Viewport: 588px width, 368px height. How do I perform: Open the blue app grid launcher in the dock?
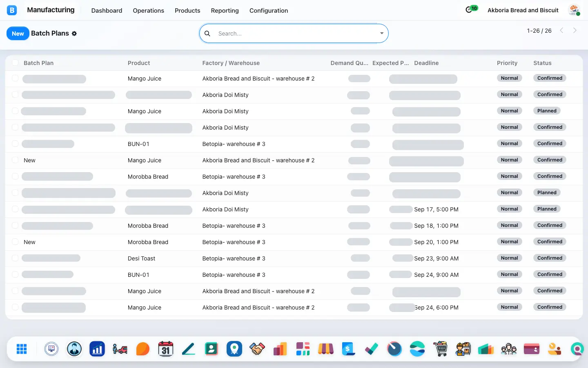tap(22, 349)
